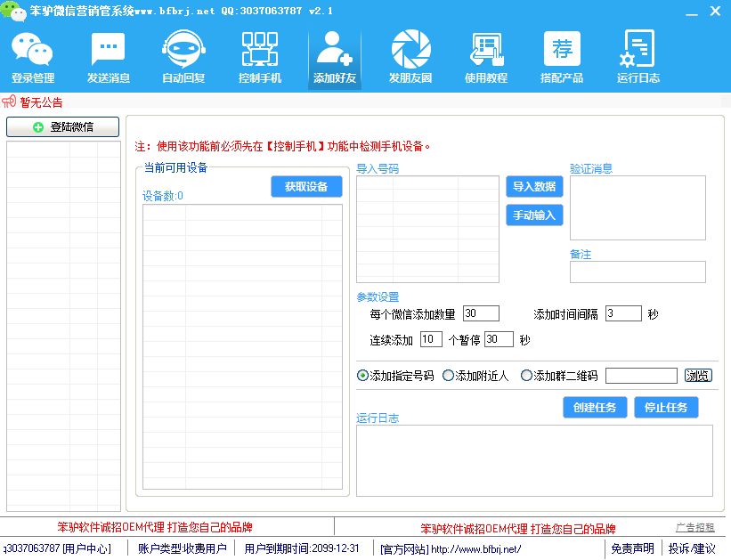Click inside the 运行日志 log text area
Screen dimensions: 731x560
tap(534, 460)
